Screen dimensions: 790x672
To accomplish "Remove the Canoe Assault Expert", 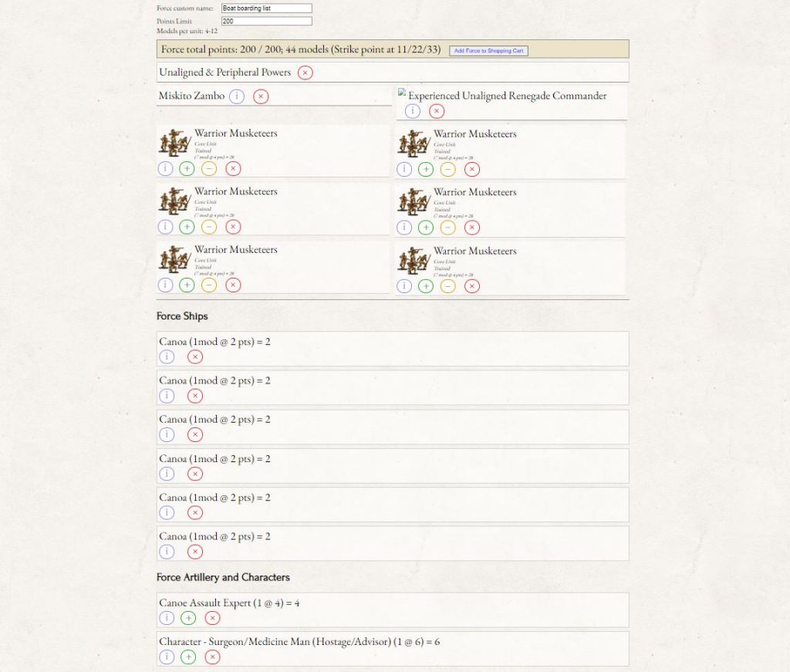I will pos(212,617).
